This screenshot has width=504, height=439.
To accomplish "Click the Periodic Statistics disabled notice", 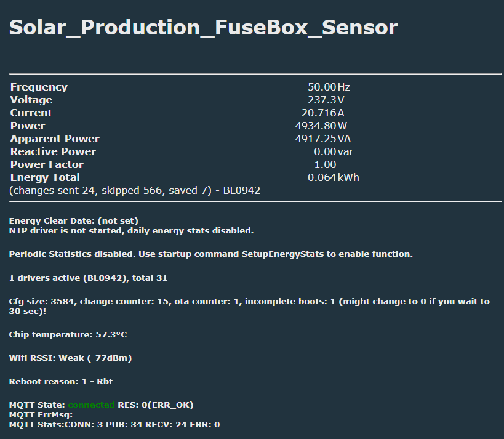I will tap(210, 254).
